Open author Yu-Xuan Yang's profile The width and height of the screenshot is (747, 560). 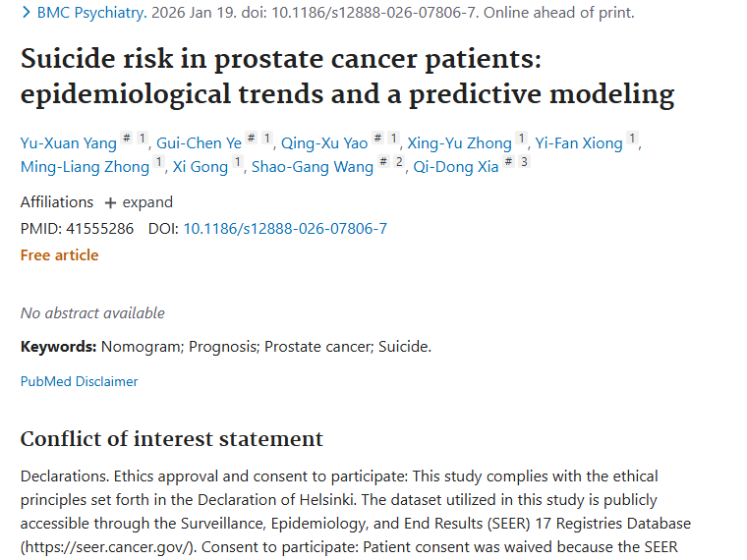(68, 143)
